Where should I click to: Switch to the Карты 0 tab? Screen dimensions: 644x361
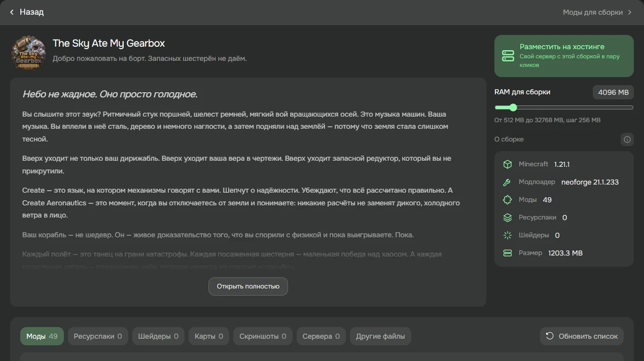coord(209,336)
